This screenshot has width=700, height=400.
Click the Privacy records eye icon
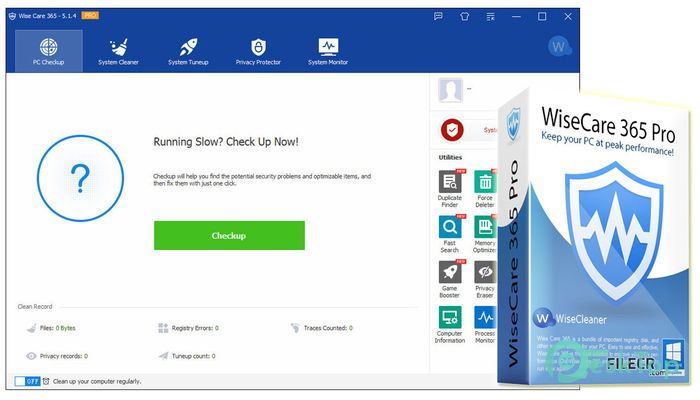pos(31,356)
